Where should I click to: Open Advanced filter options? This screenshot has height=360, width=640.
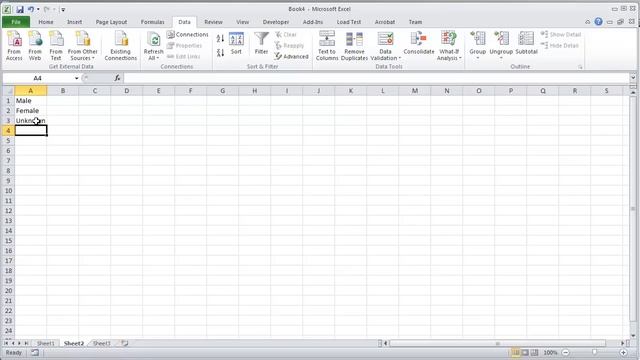click(291, 56)
